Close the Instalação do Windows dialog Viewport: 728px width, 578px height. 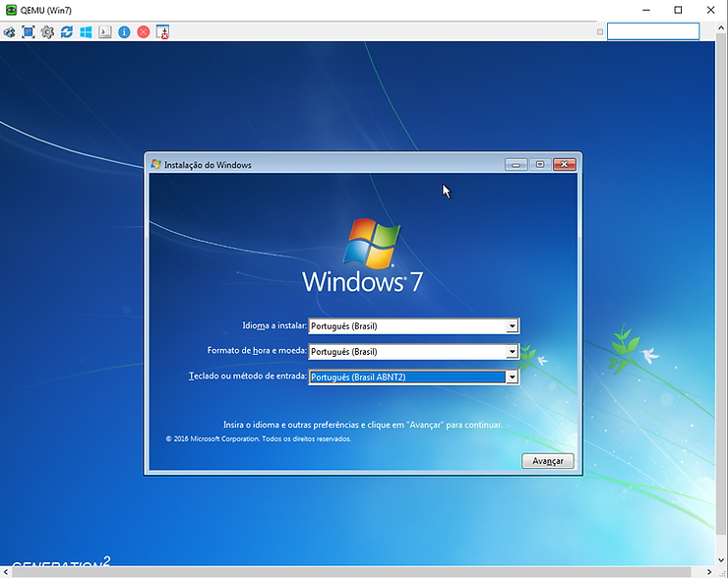pyautogui.click(x=564, y=165)
